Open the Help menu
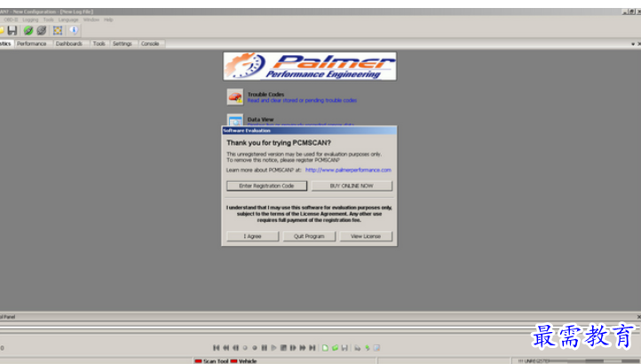 coord(108,20)
